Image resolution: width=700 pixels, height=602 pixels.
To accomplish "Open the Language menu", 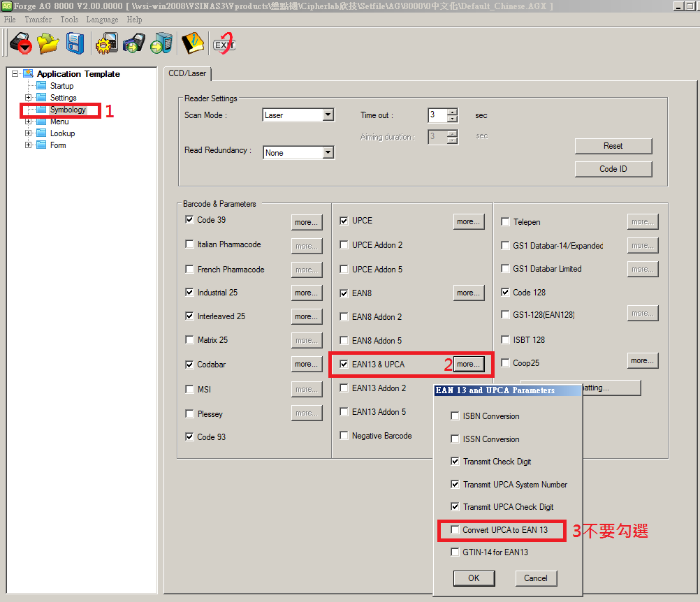I will click(x=102, y=20).
